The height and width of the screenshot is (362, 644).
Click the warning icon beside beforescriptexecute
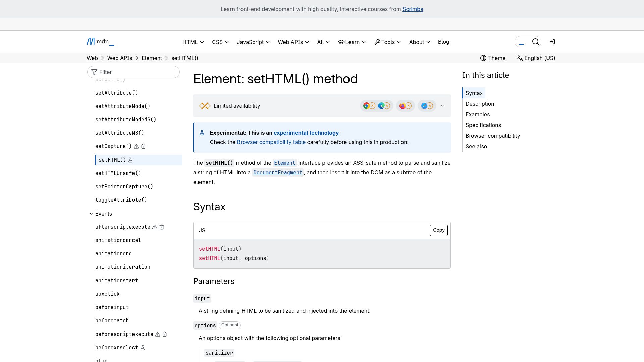(158, 334)
